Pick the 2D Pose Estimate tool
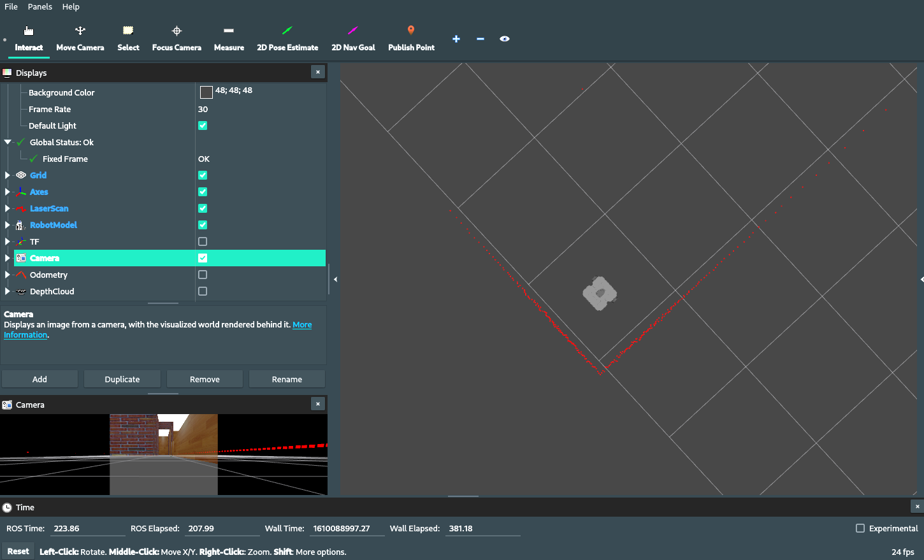Viewport: 924px width, 560px height. 287,39
